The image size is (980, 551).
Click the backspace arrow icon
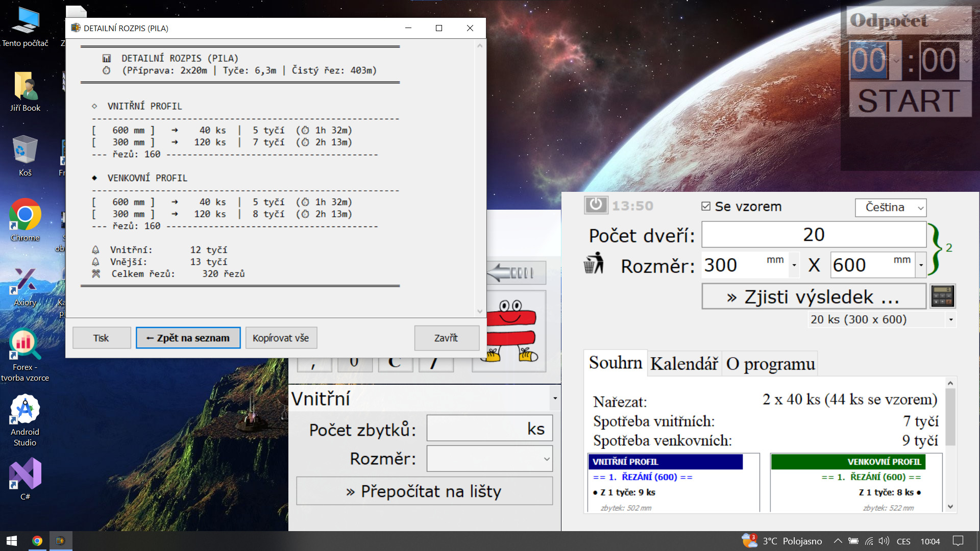pyautogui.click(x=516, y=273)
